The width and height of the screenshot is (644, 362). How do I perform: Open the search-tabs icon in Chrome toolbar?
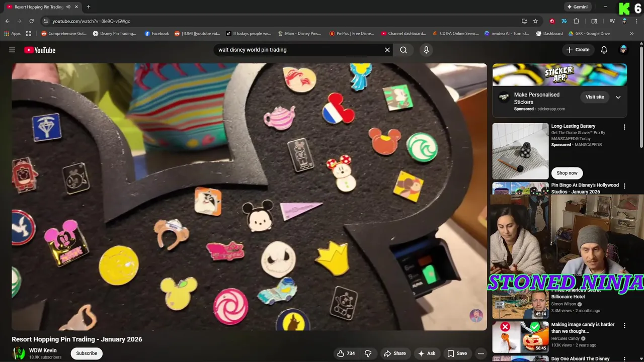point(594,21)
